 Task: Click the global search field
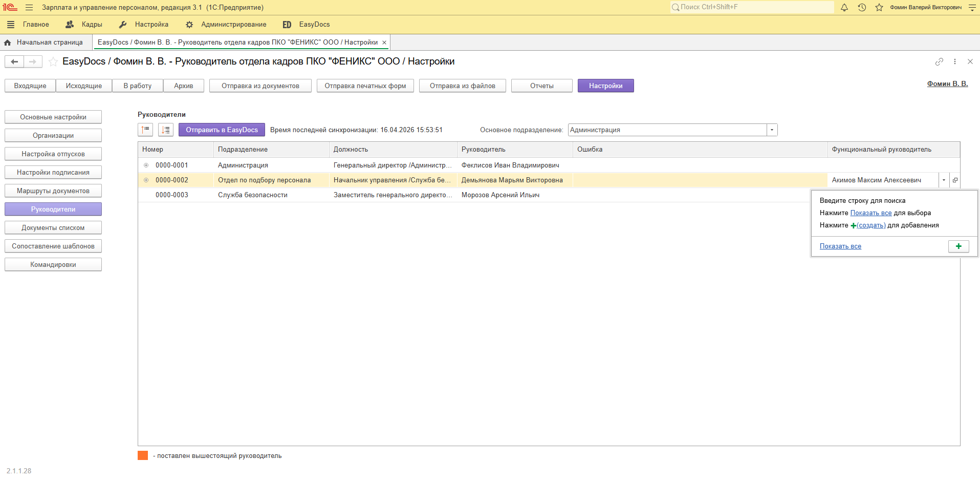752,7
